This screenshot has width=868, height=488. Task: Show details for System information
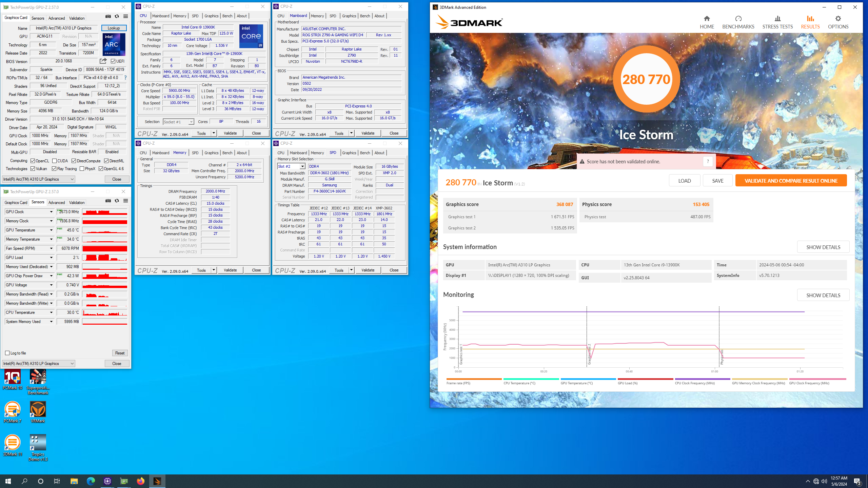[x=823, y=247]
